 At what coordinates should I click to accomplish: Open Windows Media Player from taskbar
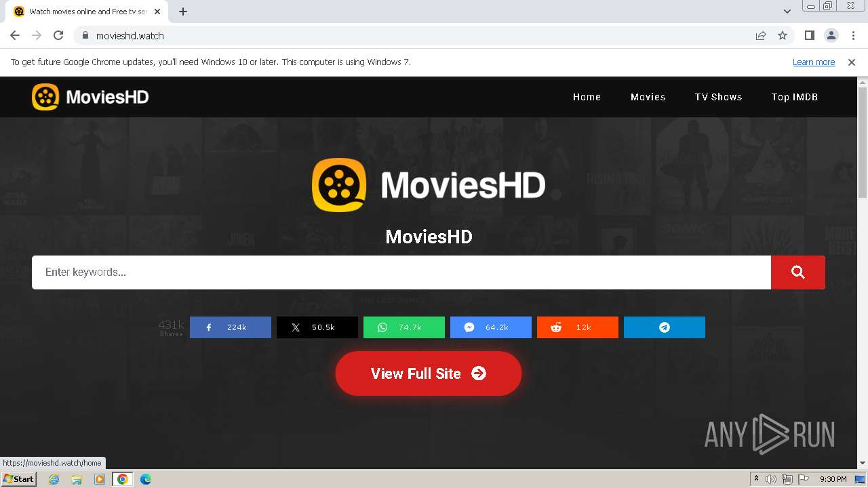coord(100,479)
